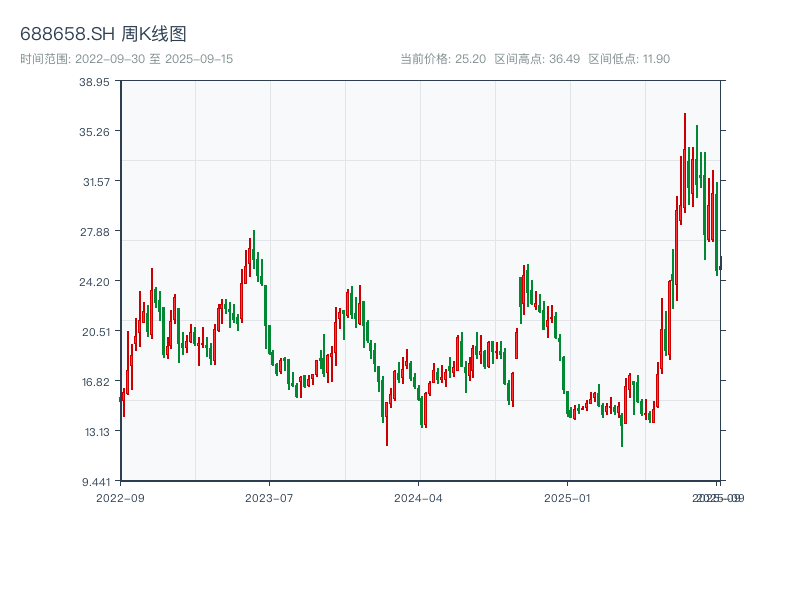Viewport: 800px width, 600px height.
Task: Click the chart title 688658.SH 周K线图
Action: [x=103, y=34]
